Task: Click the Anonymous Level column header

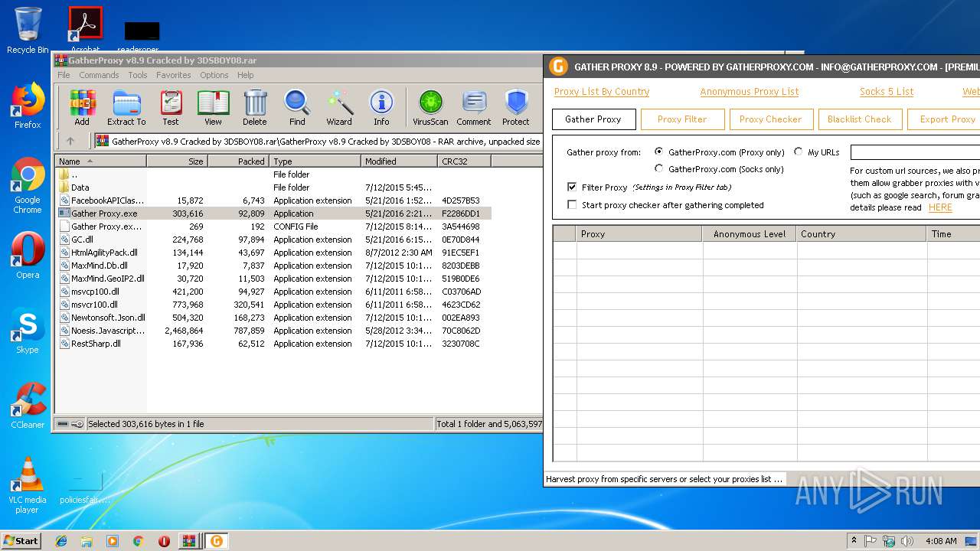Action: (750, 234)
